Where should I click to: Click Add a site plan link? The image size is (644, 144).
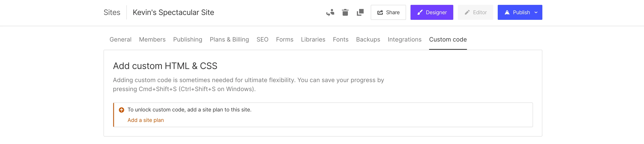coord(146,120)
